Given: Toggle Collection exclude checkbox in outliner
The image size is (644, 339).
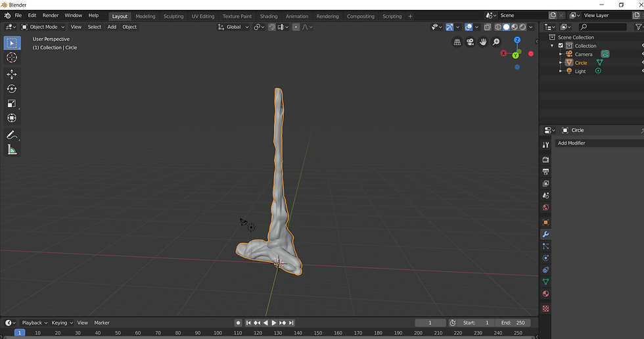Looking at the screenshot, I should coord(561,45).
